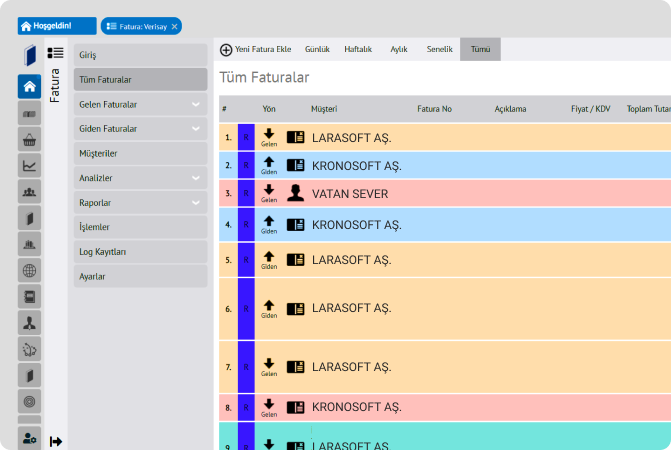Click the user settings icon at sidebar bottom

click(x=30, y=438)
